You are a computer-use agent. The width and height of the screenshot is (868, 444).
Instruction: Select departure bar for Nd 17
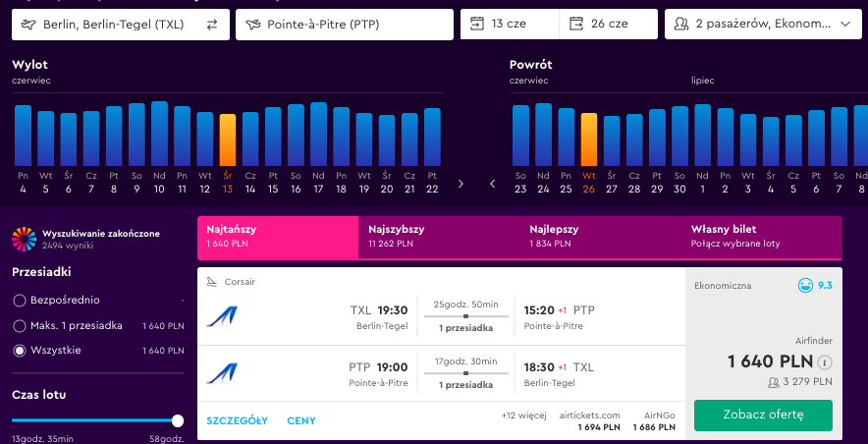click(x=318, y=134)
